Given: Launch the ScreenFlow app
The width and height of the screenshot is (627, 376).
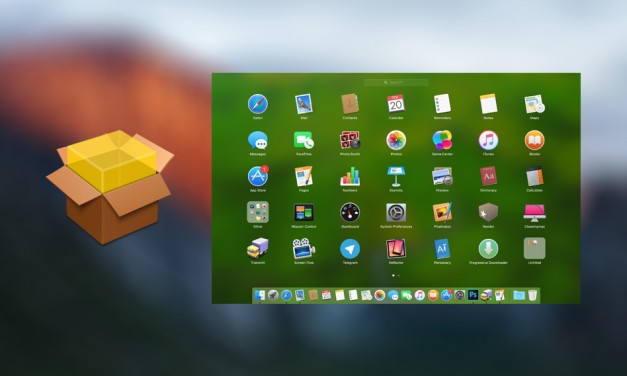Looking at the screenshot, I should 304,248.
